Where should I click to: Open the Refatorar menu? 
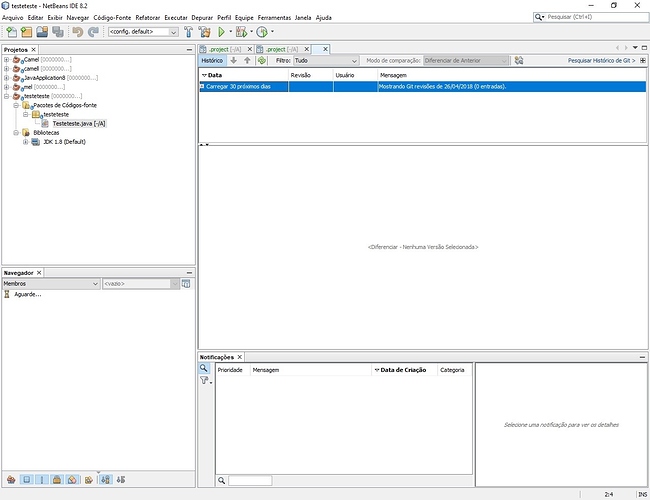pos(148,17)
